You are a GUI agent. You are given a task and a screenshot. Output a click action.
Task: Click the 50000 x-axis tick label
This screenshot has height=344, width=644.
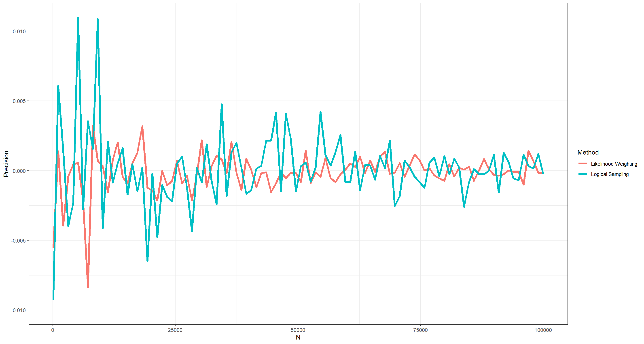click(x=298, y=330)
